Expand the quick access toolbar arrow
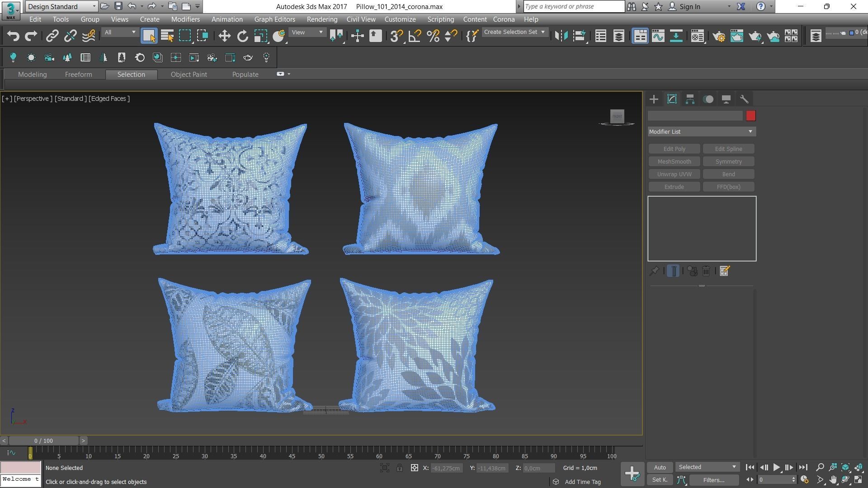This screenshot has height=488, width=868. click(198, 6)
